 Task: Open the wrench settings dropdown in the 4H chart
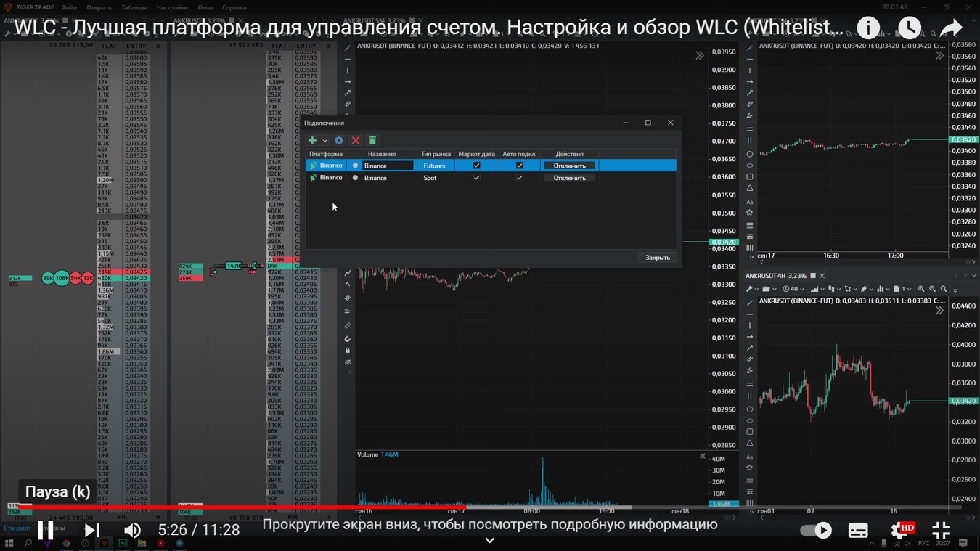coord(752,289)
